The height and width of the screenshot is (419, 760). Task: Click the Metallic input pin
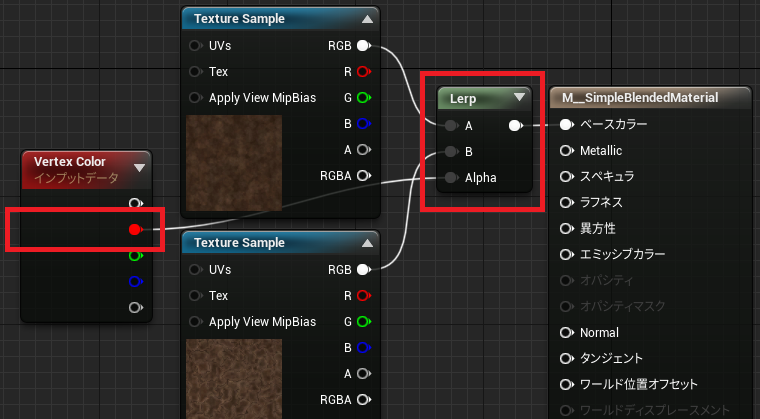566,151
